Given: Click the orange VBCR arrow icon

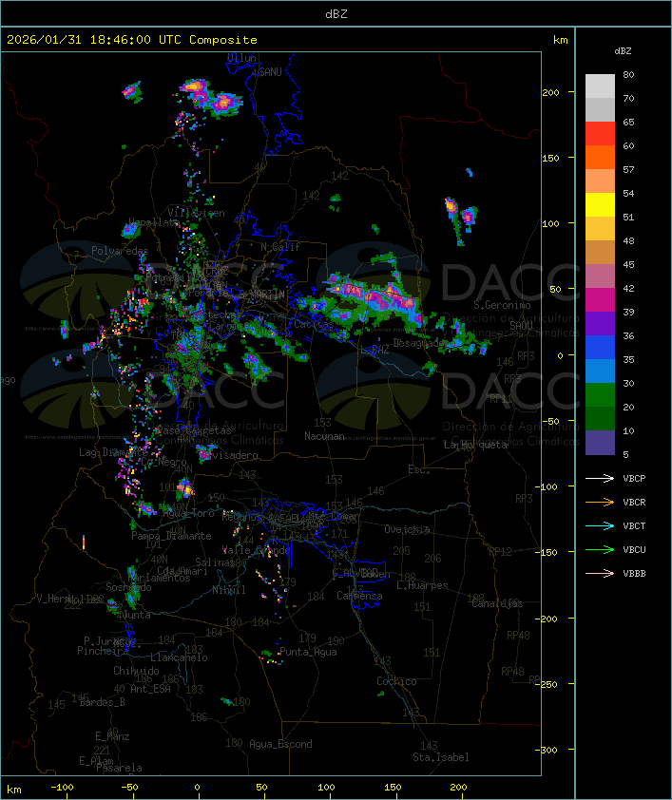Looking at the screenshot, I should 601,502.
